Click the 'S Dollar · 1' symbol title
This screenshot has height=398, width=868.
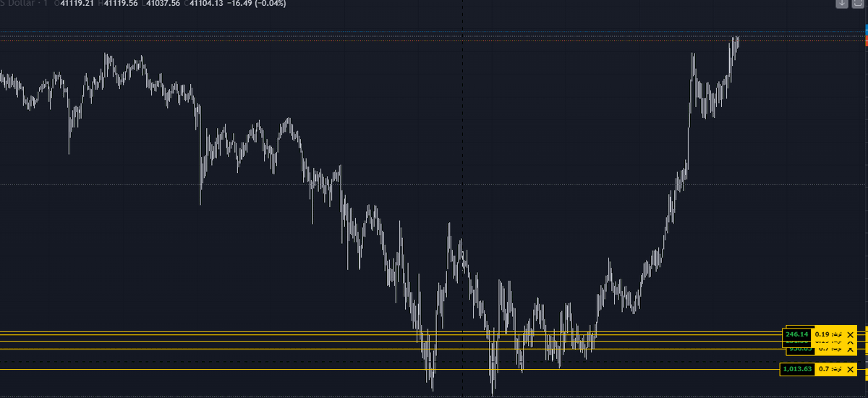click(22, 4)
